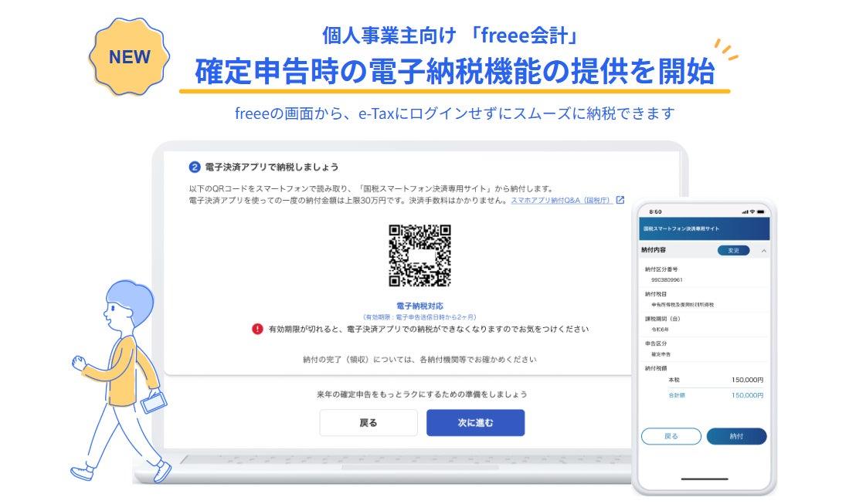Tap the phone home indicator bar
Screen dimensions: 849x504
click(704, 479)
